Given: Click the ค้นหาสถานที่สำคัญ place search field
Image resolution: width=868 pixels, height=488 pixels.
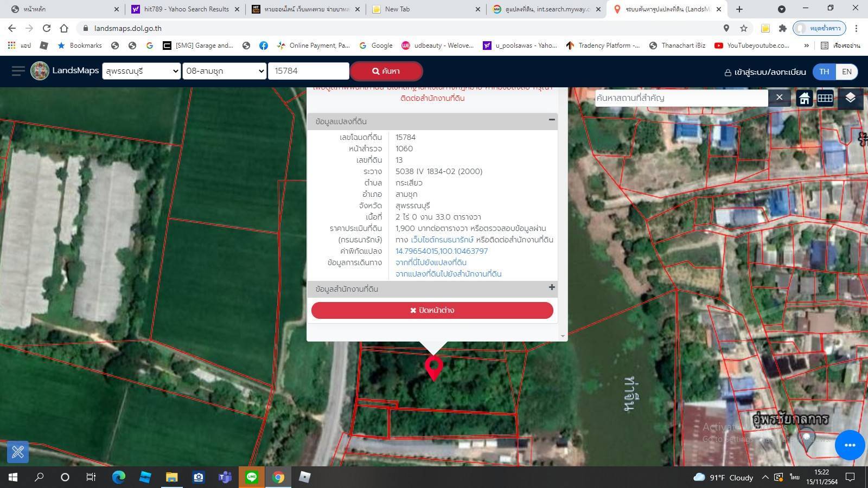Looking at the screenshot, I should click(681, 98).
